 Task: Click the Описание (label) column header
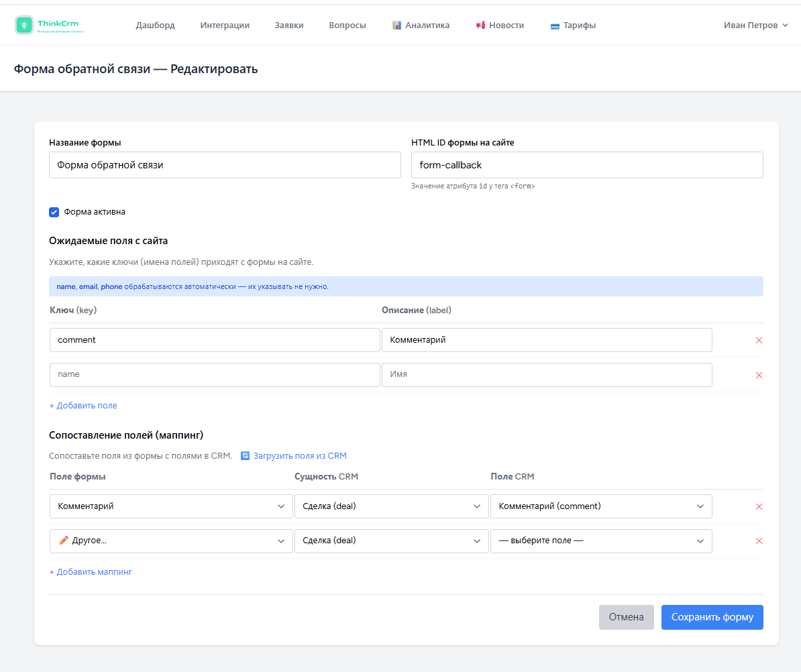click(417, 310)
